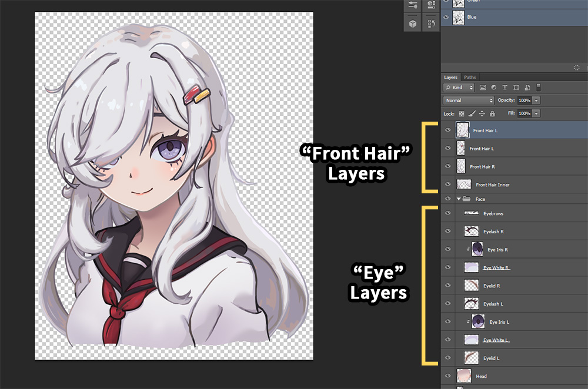Click the Front Hair Inner thumbnail

click(x=464, y=184)
